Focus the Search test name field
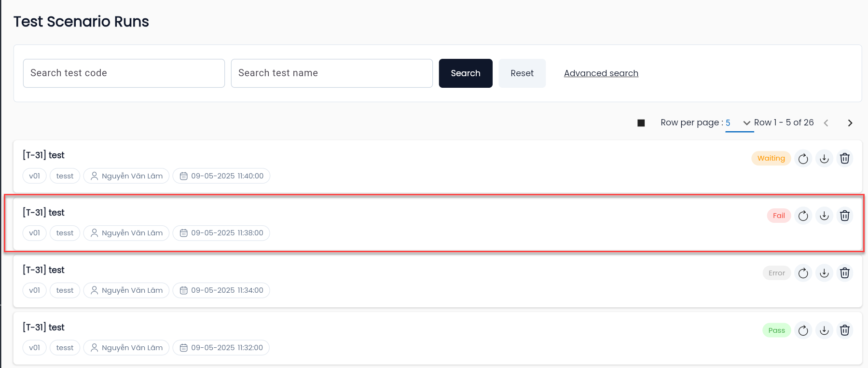 point(332,73)
